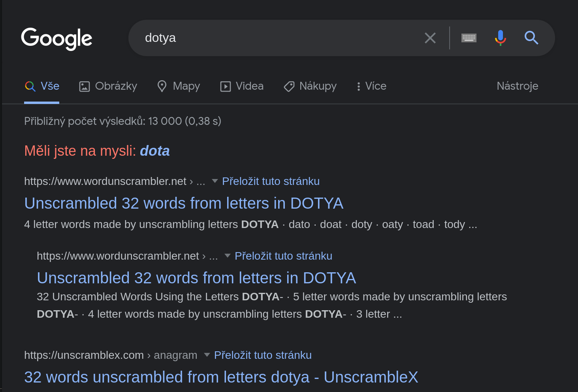578x392 pixels.
Task: Open the Mapy tab
Action: click(179, 86)
